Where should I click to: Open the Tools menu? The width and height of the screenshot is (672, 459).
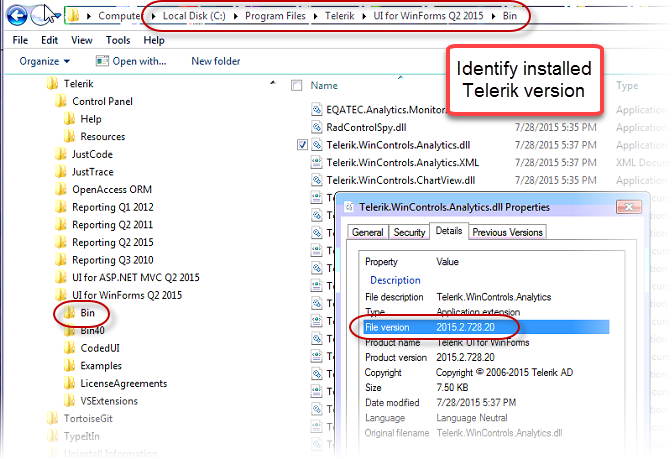pyautogui.click(x=118, y=40)
